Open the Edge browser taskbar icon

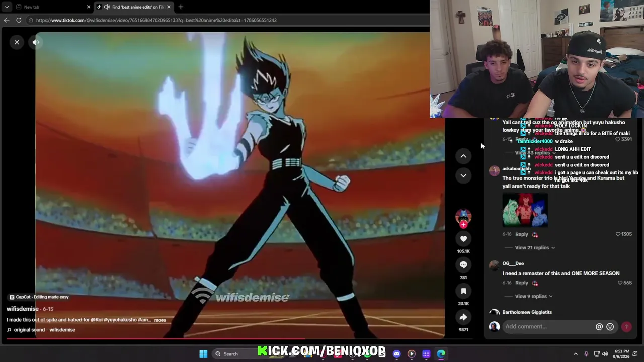[441, 354]
